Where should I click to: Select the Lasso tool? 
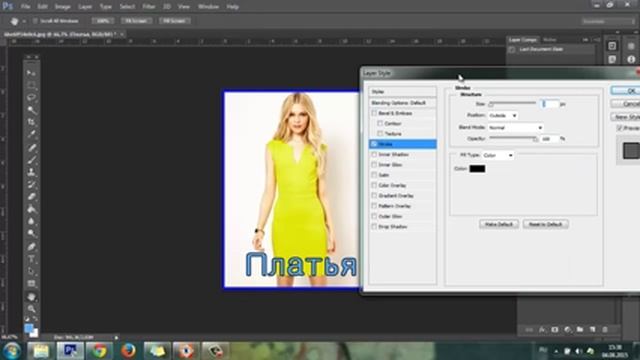tap(31, 98)
